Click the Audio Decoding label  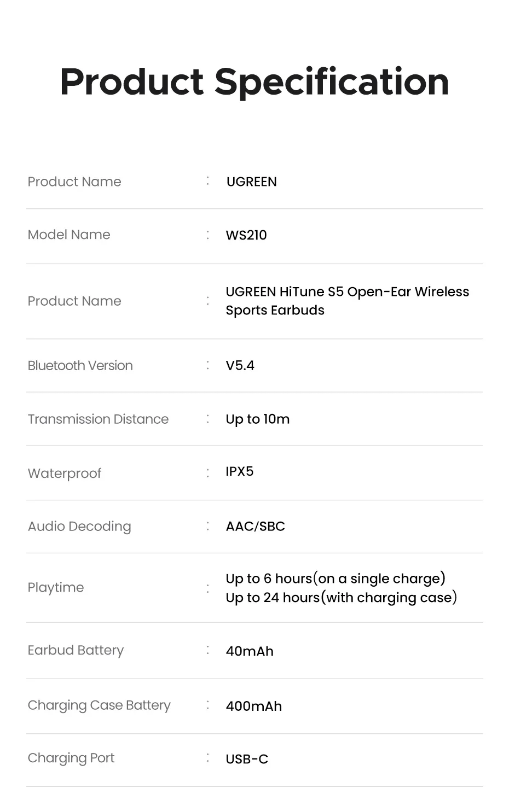79,526
